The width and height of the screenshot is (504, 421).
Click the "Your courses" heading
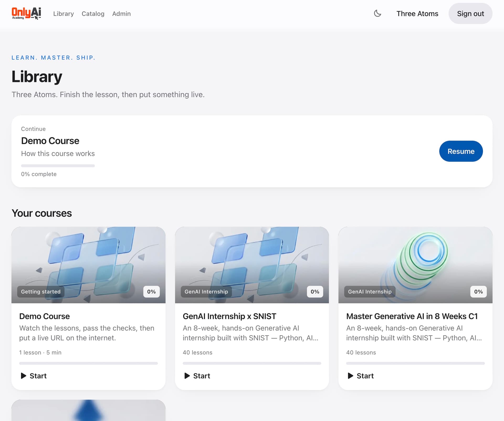42,213
